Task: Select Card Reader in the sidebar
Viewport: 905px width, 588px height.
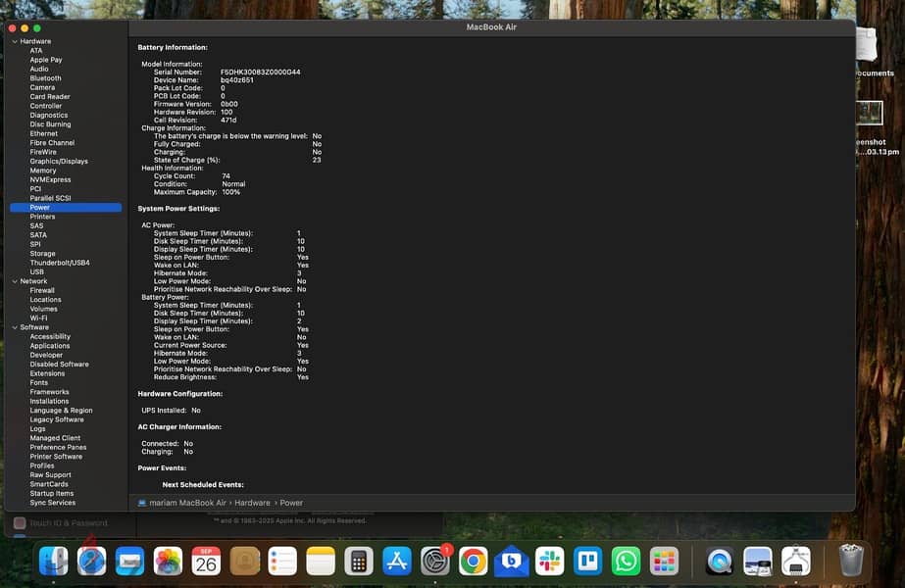Action: (50, 97)
